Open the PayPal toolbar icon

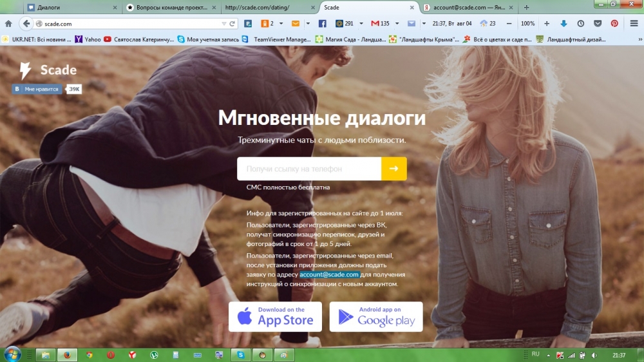(x=248, y=24)
